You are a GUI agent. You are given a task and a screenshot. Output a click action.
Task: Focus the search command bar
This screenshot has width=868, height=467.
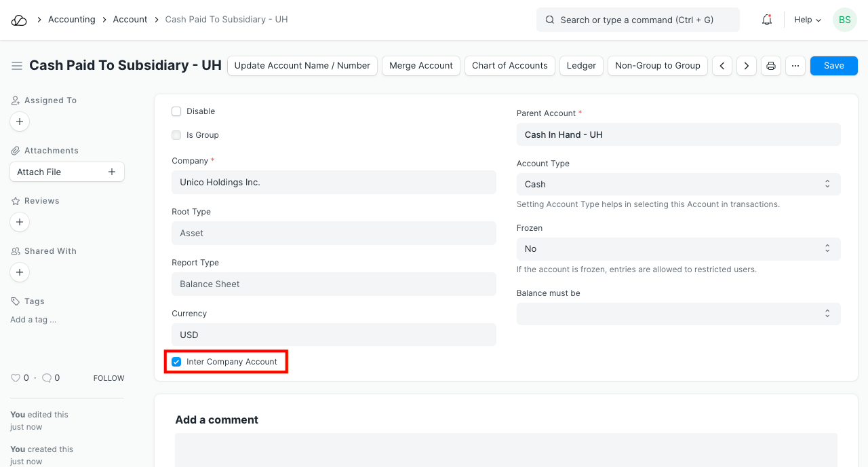point(637,20)
